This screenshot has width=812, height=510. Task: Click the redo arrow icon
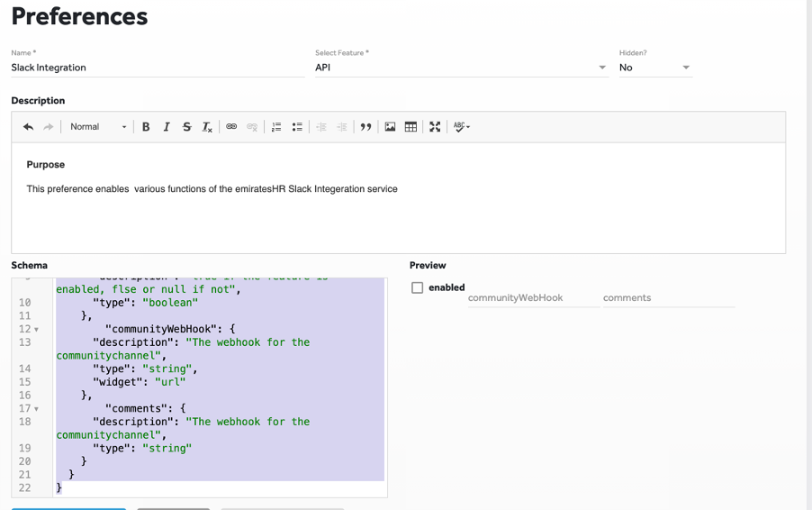[x=48, y=127]
